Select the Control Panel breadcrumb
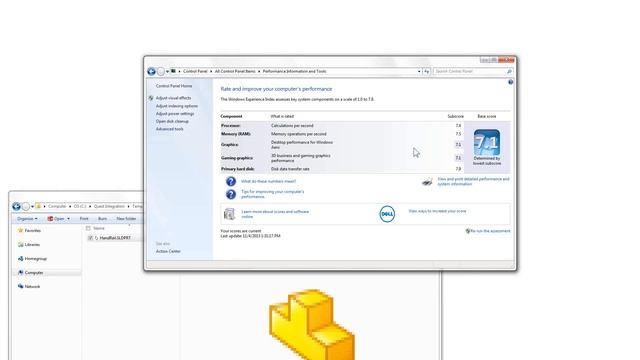Screen dimensions: 640x360 [x=195, y=71]
